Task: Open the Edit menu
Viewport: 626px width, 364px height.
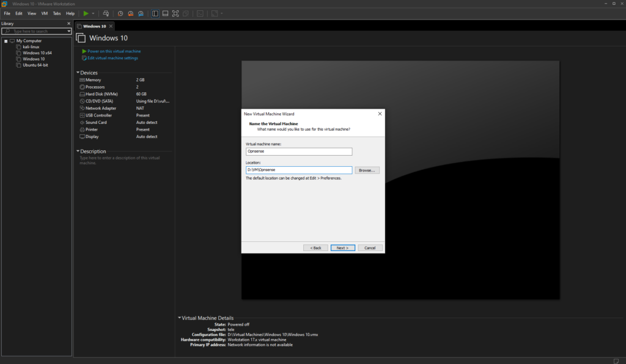Action: (x=19, y=13)
